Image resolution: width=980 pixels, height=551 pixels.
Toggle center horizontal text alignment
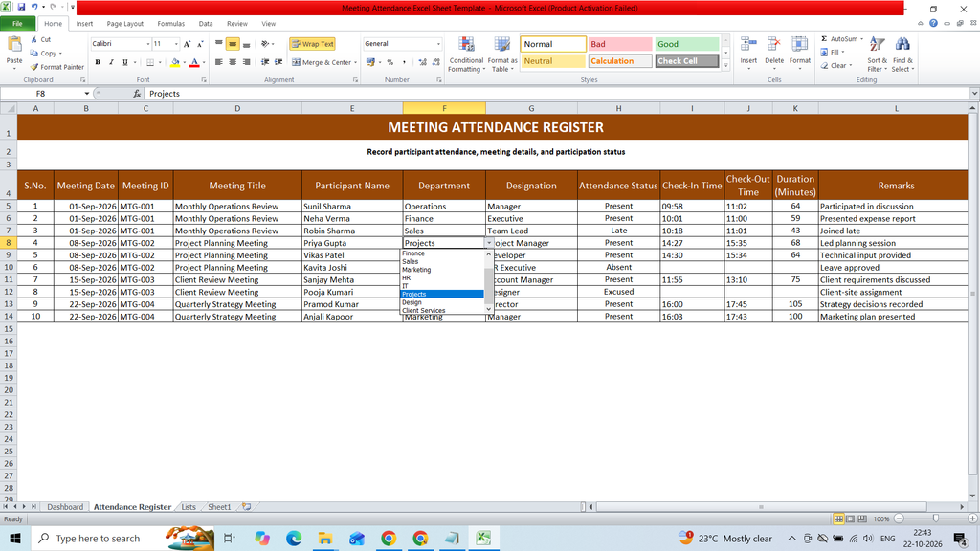click(233, 62)
